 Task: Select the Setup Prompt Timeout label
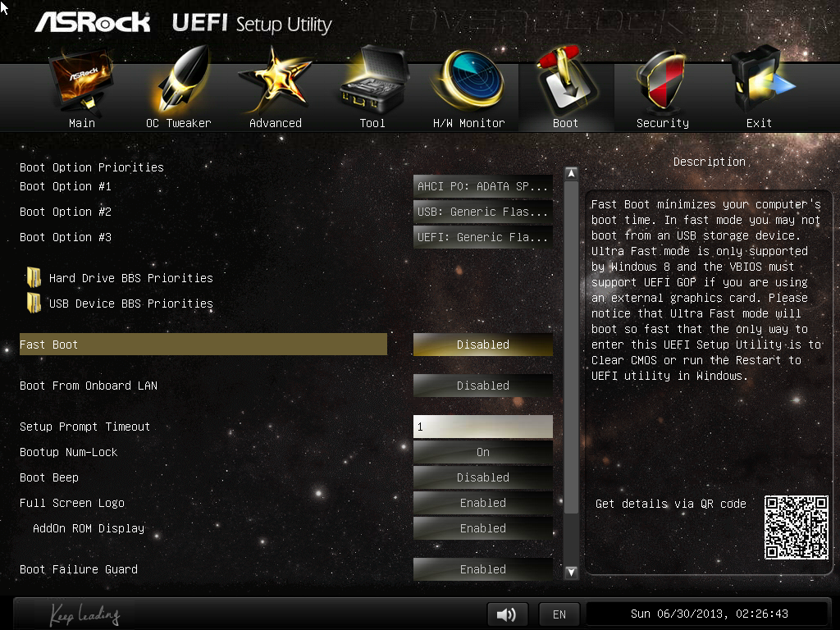tap(84, 427)
